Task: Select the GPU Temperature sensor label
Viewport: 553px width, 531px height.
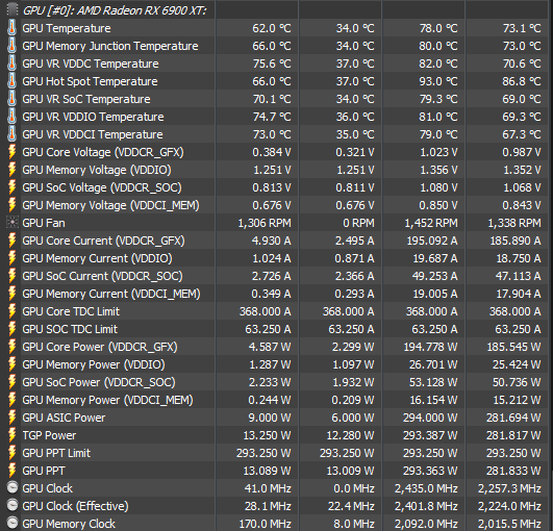Action: coord(66,28)
